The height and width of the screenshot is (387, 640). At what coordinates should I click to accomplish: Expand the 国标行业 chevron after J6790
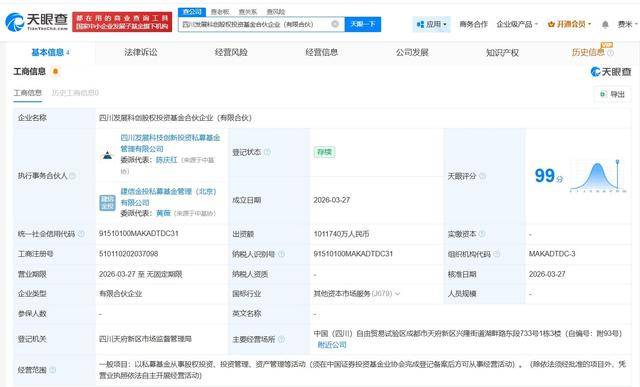tap(398, 294)
